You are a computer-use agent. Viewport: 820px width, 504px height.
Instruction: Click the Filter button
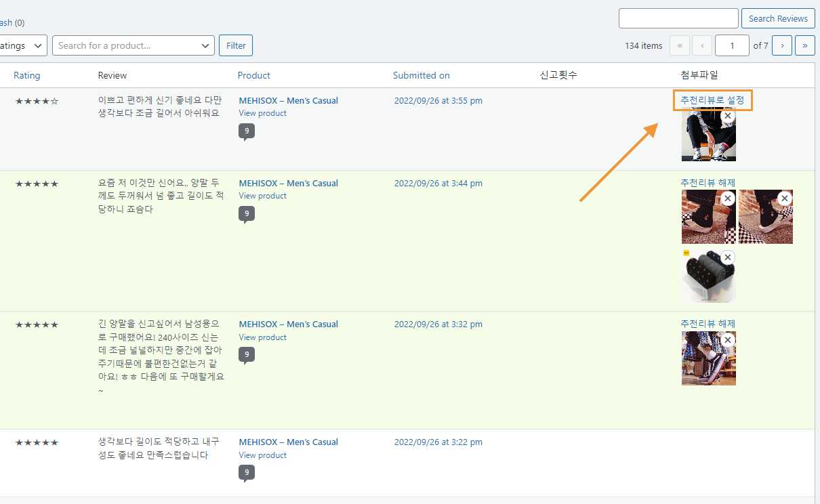(236, 45)
